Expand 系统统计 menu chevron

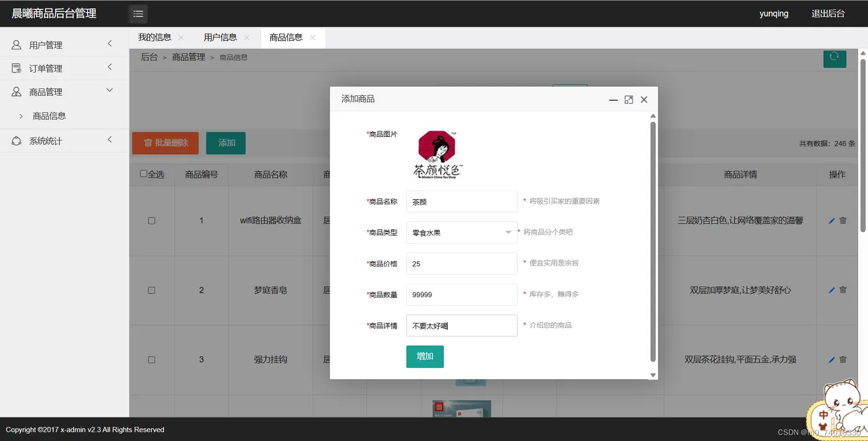pyautogui.click(x=110, y=139)
